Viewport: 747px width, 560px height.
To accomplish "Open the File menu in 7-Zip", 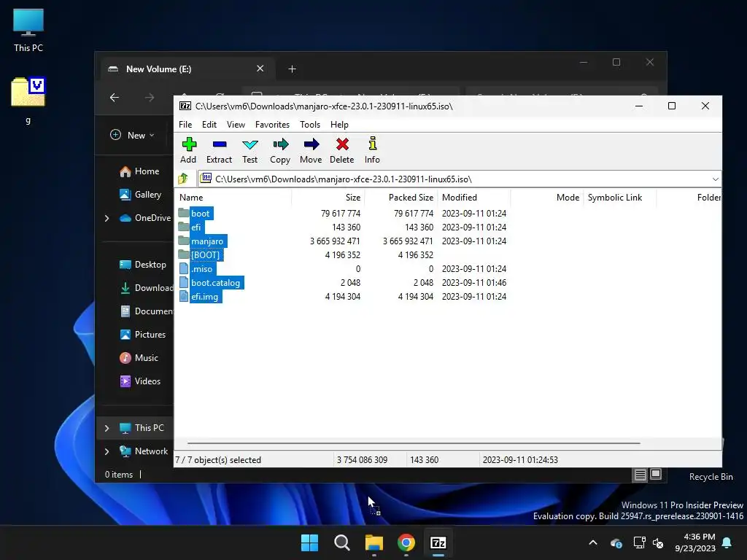I will coord(185,124).
